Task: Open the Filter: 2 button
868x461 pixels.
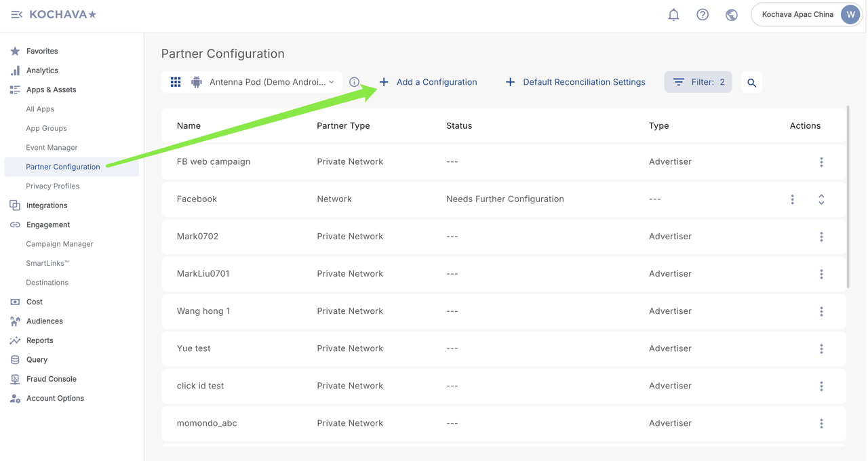Action: tap(698, 82)
